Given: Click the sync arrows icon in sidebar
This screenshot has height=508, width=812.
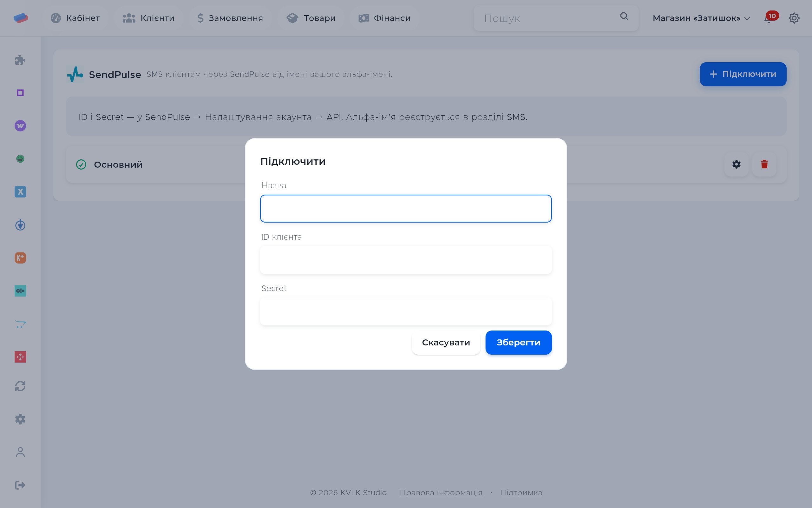Looking at the screenshot, I should pyautogui.click(x=20, y=386).
